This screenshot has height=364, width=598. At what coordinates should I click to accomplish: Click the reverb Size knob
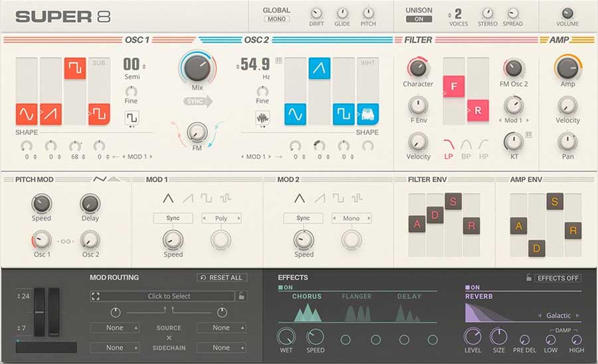[498, 337]
